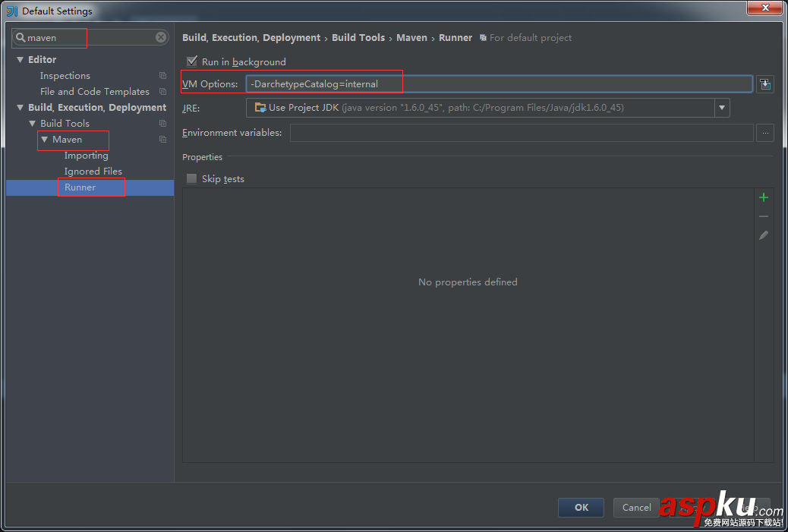Toggle the Run in background checkbox

(x=192, y=61)
